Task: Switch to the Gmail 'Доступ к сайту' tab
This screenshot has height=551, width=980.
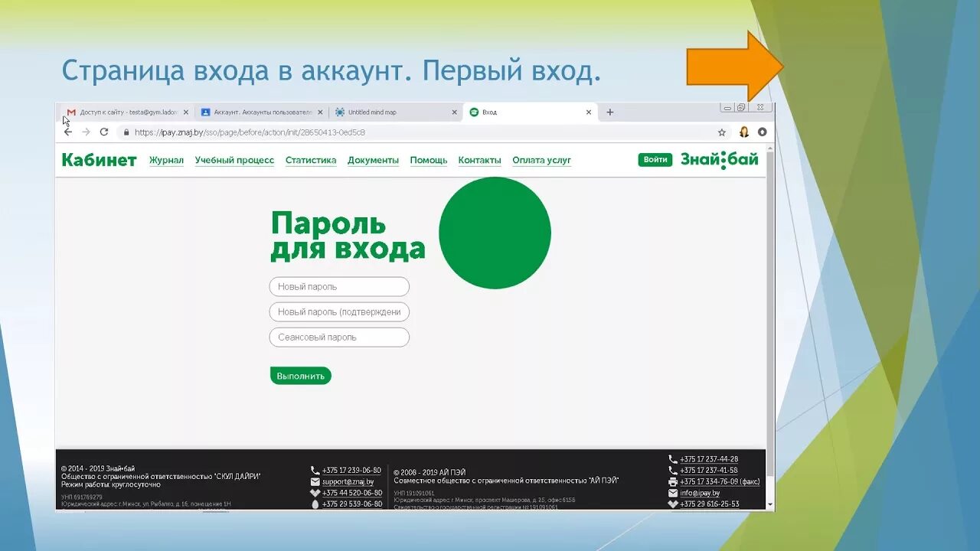Action: pos(126,112)
